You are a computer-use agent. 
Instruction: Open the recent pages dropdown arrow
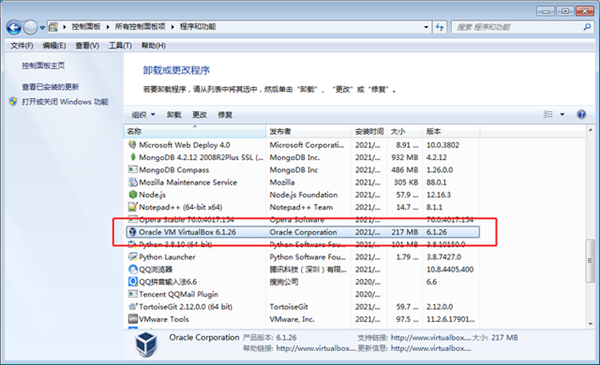point(42,28)
